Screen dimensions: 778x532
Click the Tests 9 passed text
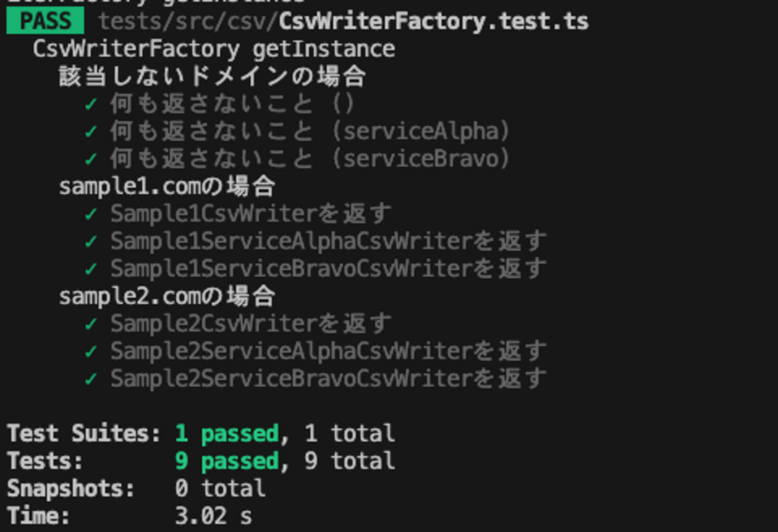pos(227,461)
